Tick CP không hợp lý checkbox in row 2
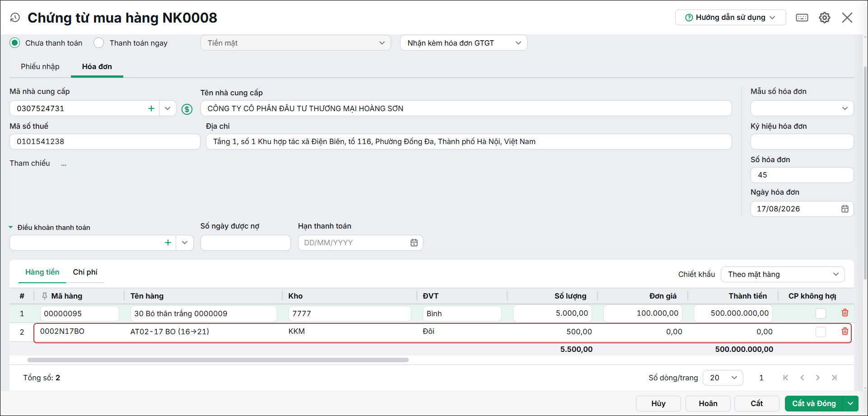The image size is (868, 416). 821,332
